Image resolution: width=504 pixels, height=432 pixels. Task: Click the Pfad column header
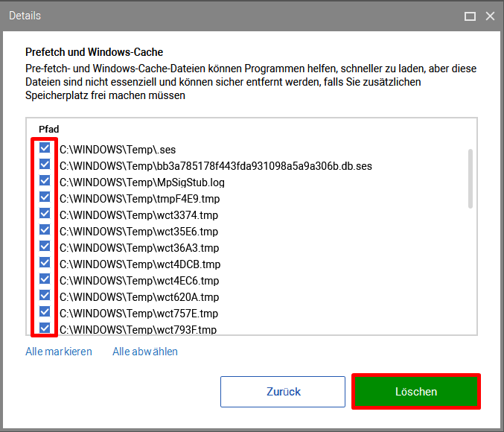click(x=49, y=130)
